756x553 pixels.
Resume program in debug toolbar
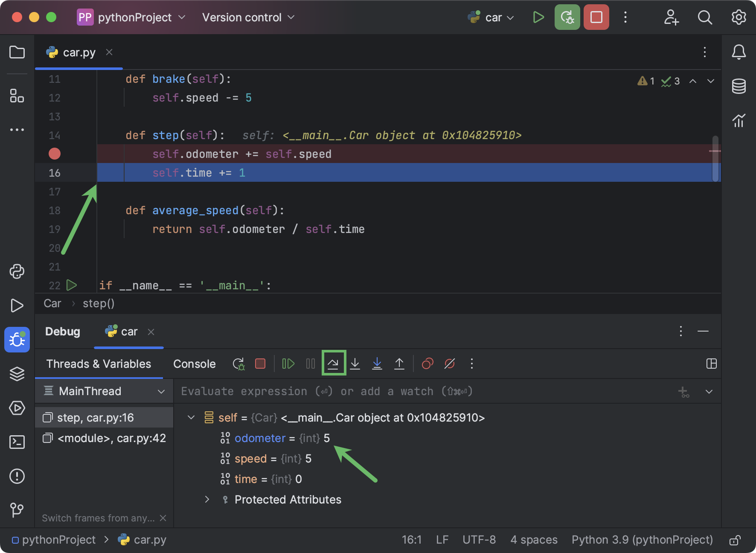pos(288,364)
